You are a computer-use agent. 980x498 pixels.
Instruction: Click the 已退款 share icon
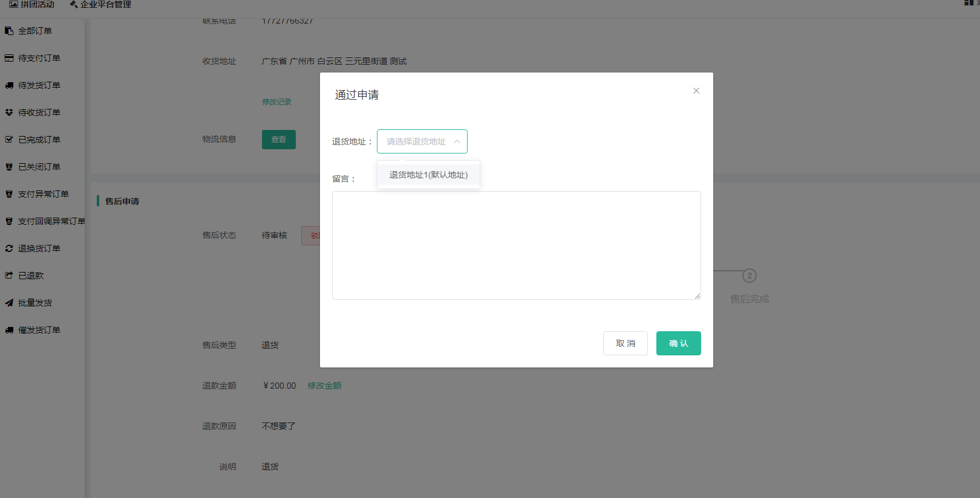tap(9, 276)
